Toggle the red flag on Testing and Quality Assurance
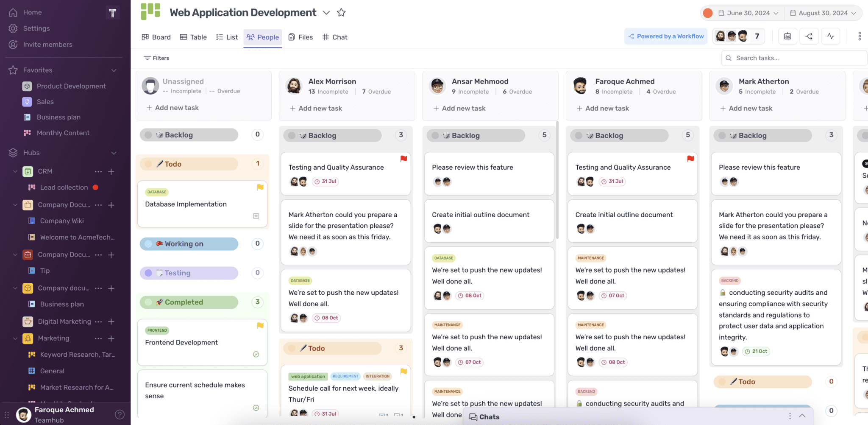 [403, 159]
